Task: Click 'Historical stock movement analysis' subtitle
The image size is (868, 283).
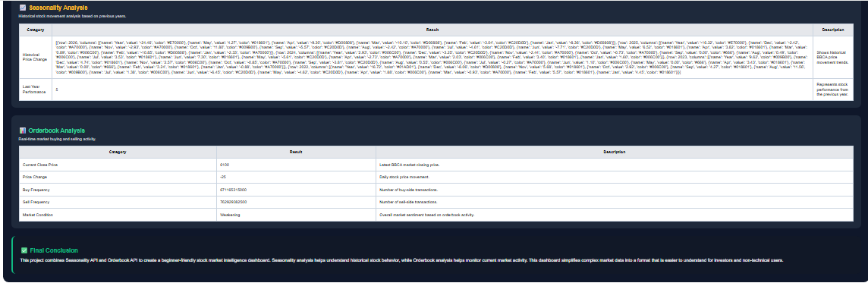Action: point(72,16)
